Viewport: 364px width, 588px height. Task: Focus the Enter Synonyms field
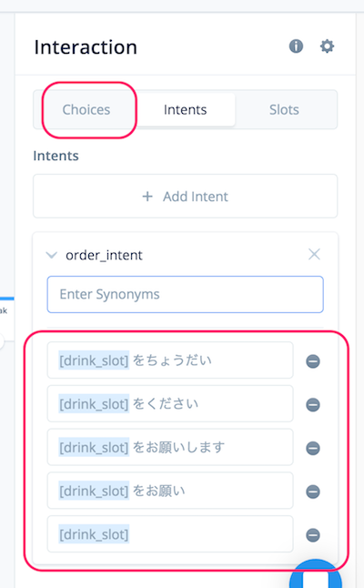[x=186, y=294]
